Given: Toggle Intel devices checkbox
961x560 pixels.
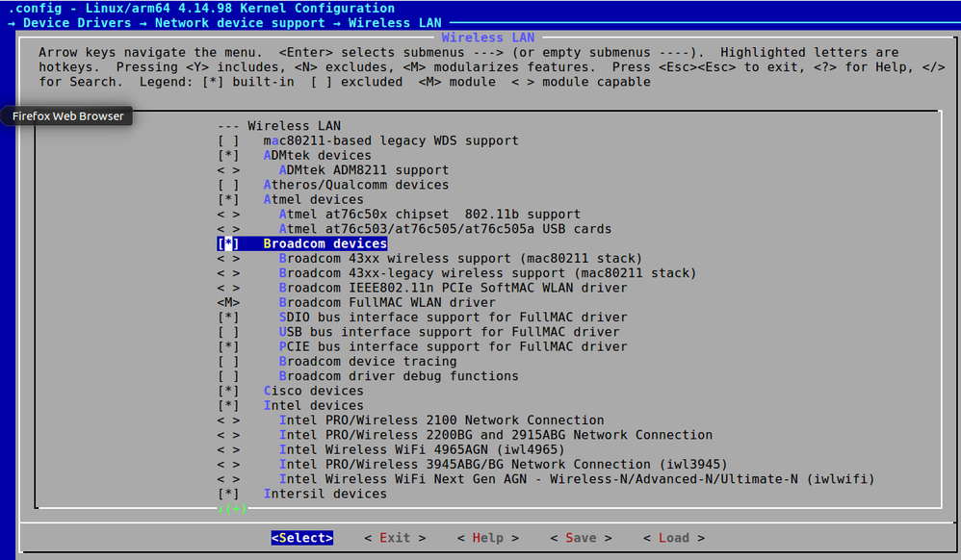Looking at the screenshot, I should [x=228, y=406].
